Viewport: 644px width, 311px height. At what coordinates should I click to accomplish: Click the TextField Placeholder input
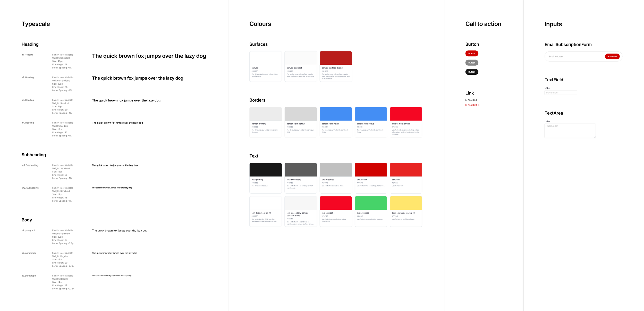[x=561, y=93]
